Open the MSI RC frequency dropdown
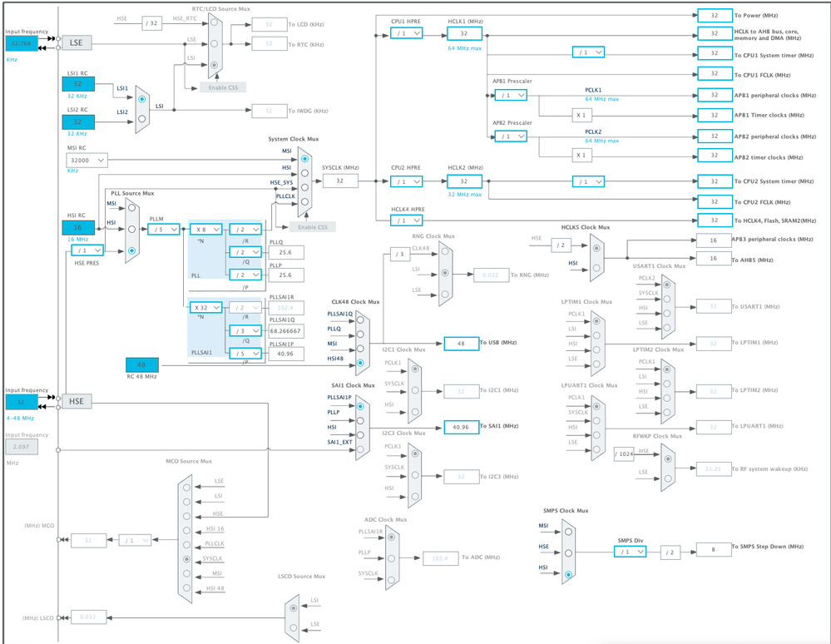The width and height of the screenshot is (831, 644). (x=86, y=160)
